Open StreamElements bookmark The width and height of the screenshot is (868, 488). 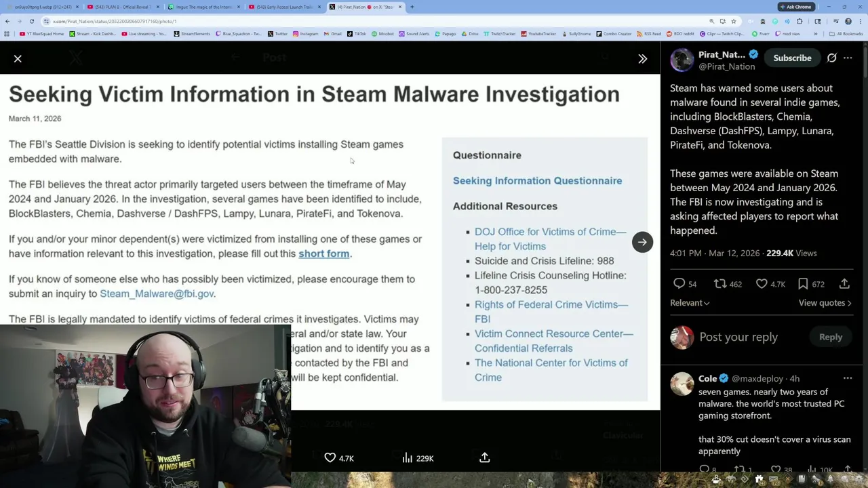pyautogui.click(x=193, y=34)
